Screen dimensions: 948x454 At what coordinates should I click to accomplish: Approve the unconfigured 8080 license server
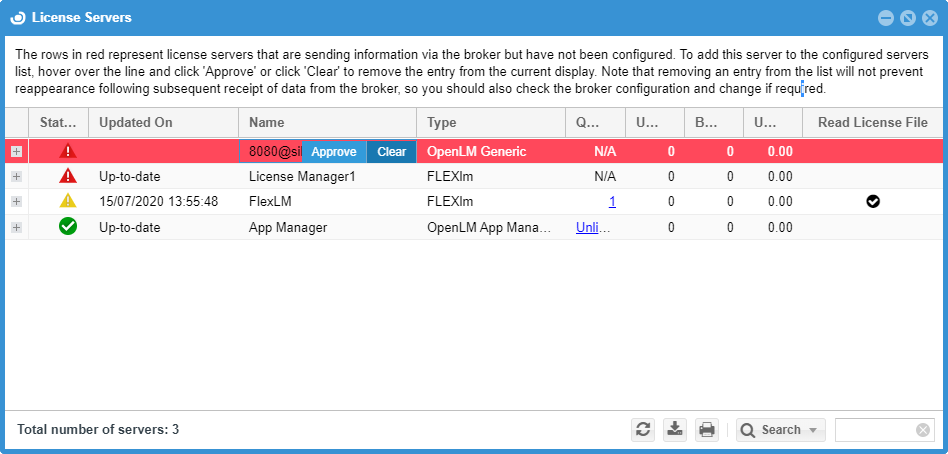coord(334,152)
